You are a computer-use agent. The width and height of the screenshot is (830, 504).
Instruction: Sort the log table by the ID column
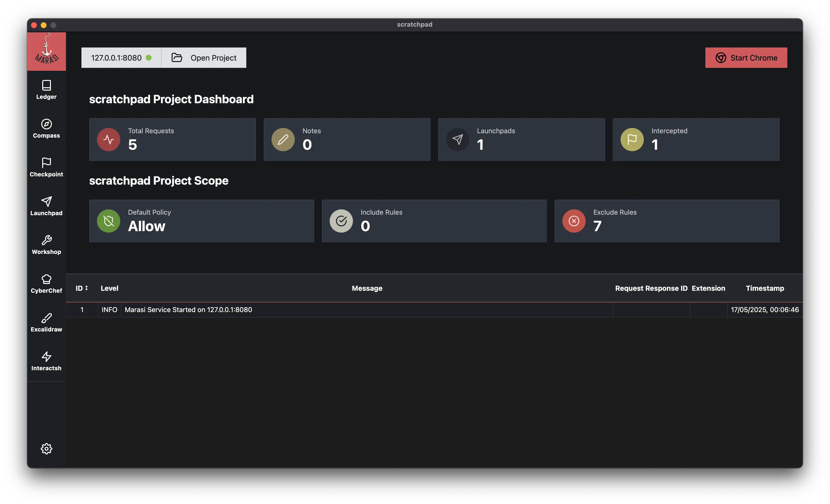click(81, 288)
